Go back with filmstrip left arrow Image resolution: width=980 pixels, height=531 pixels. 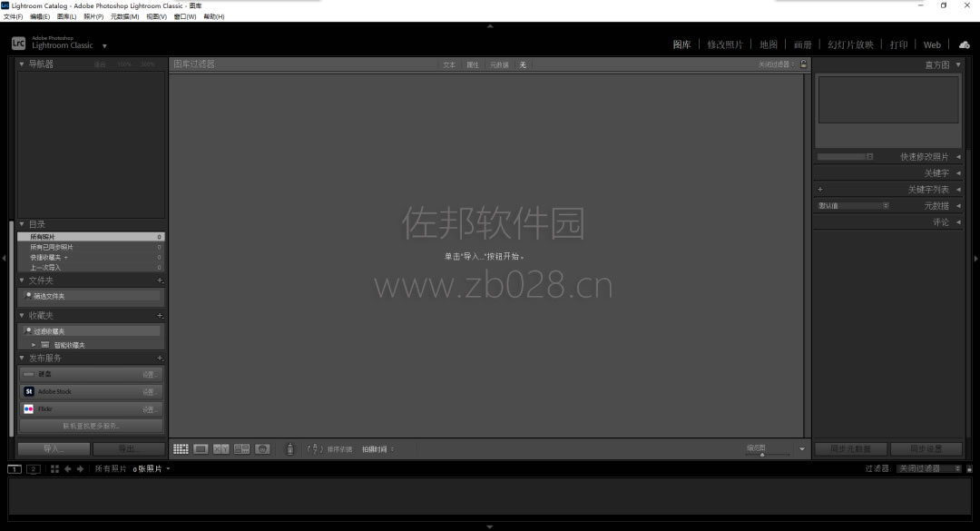point(67,469)
